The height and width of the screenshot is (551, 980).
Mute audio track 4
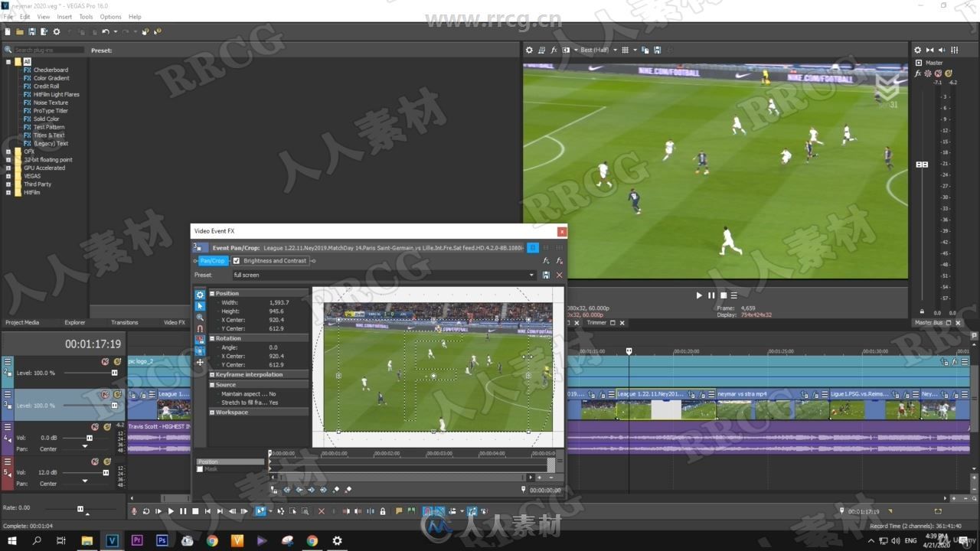[95, 426]
